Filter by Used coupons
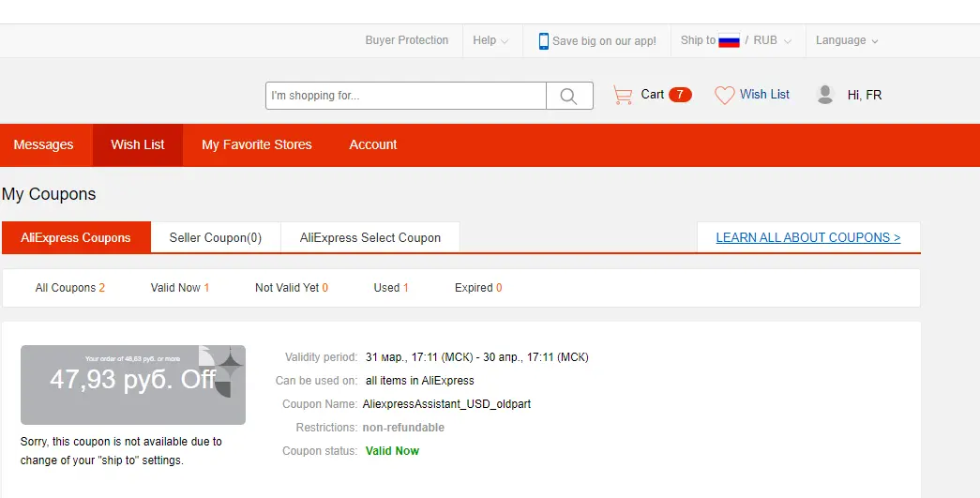Image resolution: width=980 pixels, height=498 pixels. pyautogui.click(x=391, y=288)
